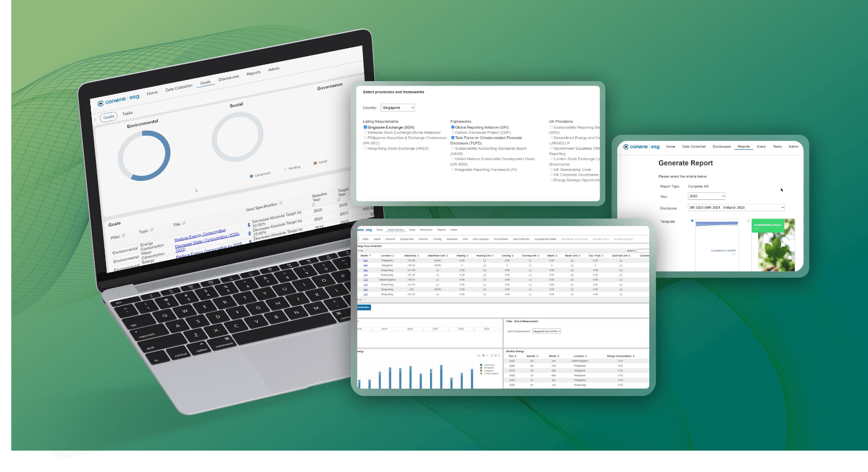Click the zoom magnifier icon above the energy chart
The image size is (868, 472).
(x=484, y=355)
